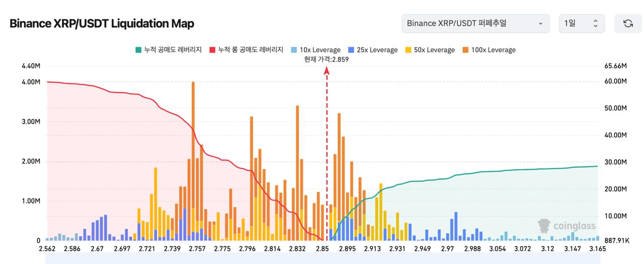The image size is (644, 264).
Task: Click the 3.072 price axis label
Action: pos(523,248)
